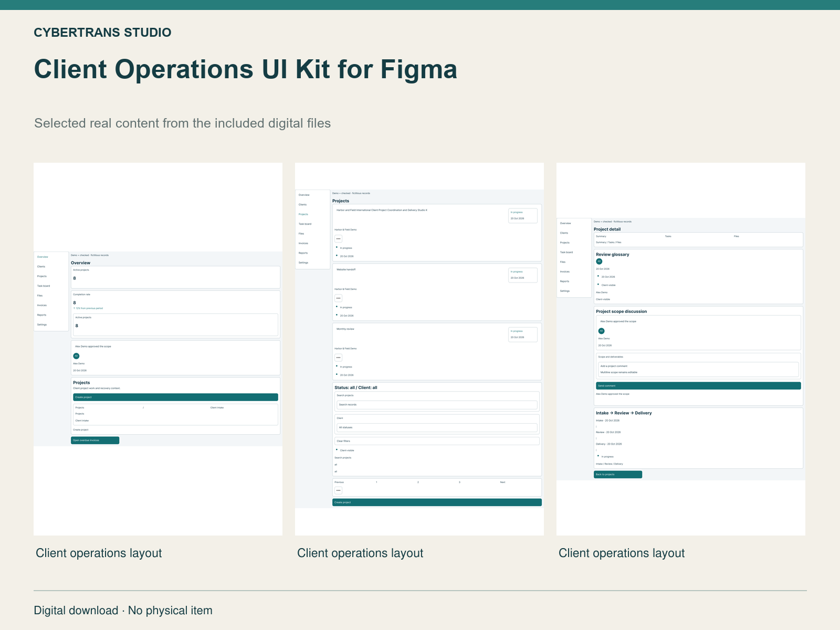The height and width of the screenshot is (630, 840).
Task: Open Reports in the Overview screen sidebar
Action: coord(41,315)
